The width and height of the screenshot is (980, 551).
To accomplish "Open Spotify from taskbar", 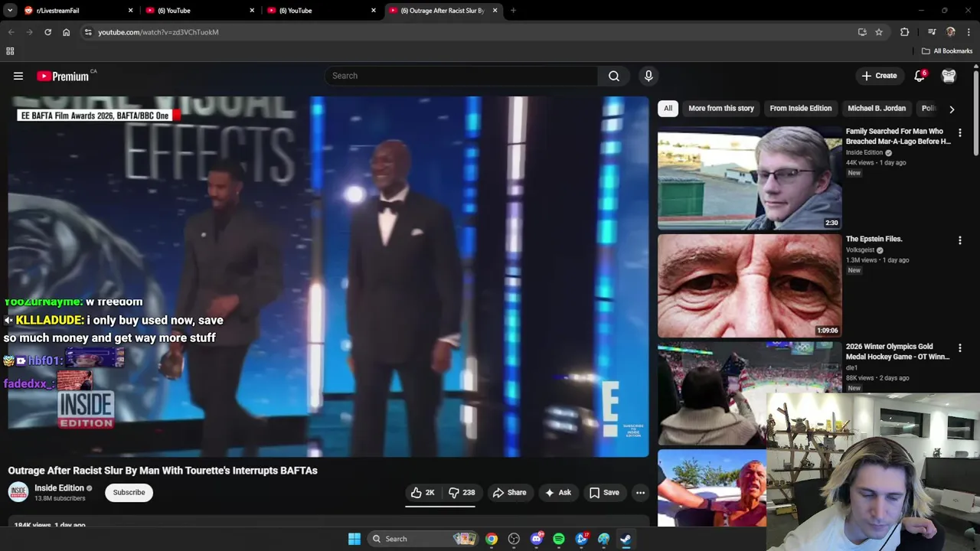I will [x=559, y=539].
